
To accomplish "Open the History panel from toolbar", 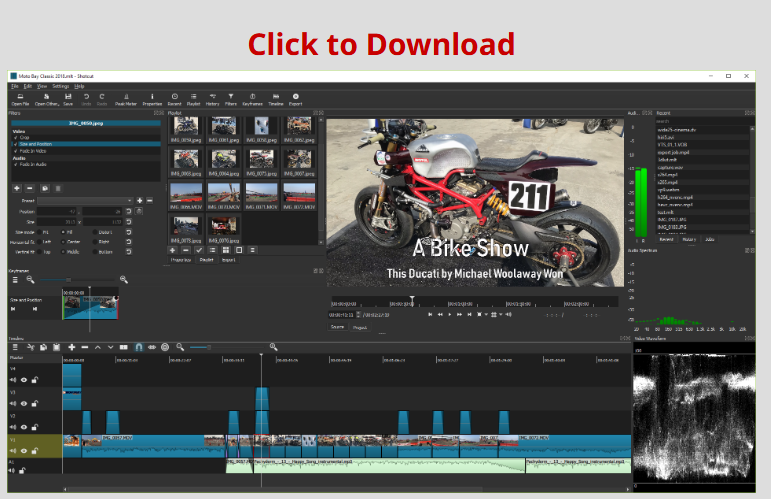I will click(x=212, y=99).
